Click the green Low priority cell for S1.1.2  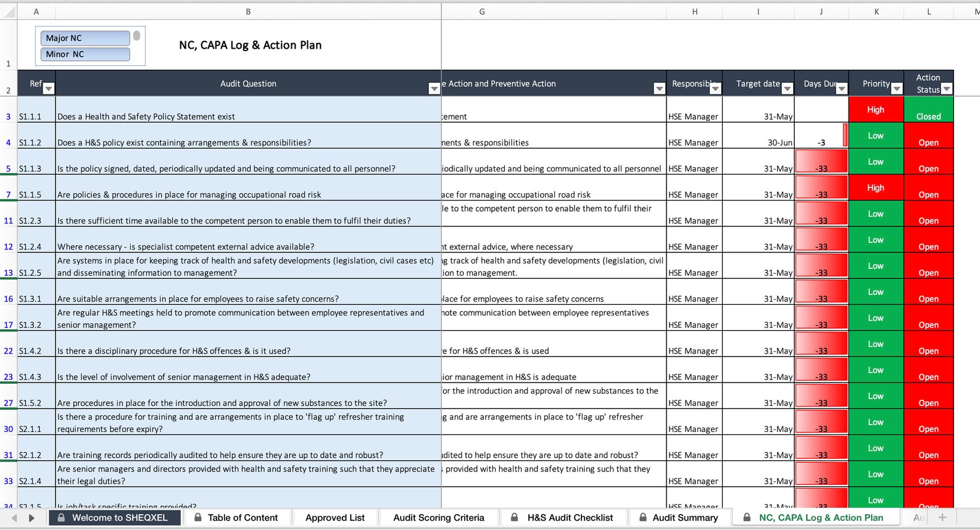click(x=876, y=135)
